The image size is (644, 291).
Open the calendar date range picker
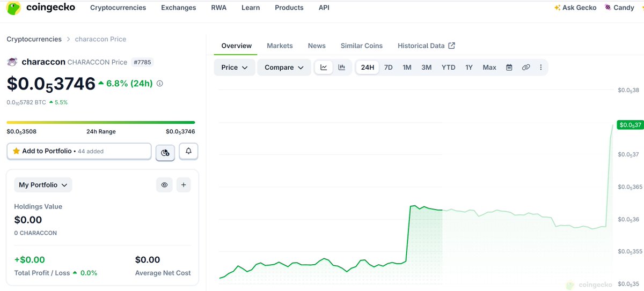tap(509, 68)
